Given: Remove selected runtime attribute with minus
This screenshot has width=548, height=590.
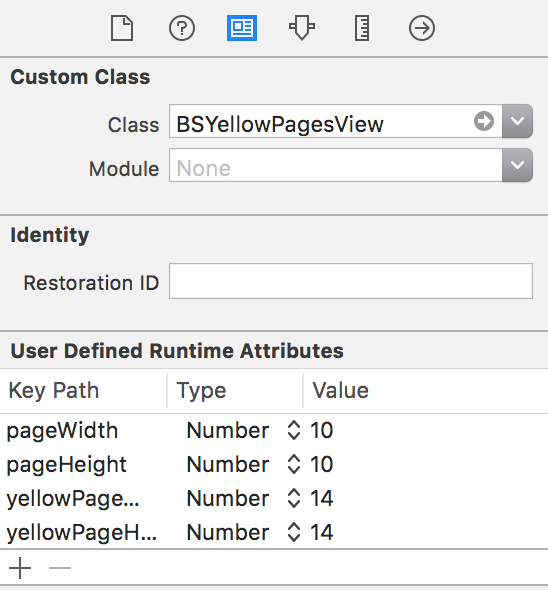Looking at the screenshot, I should tap(60, 568).
